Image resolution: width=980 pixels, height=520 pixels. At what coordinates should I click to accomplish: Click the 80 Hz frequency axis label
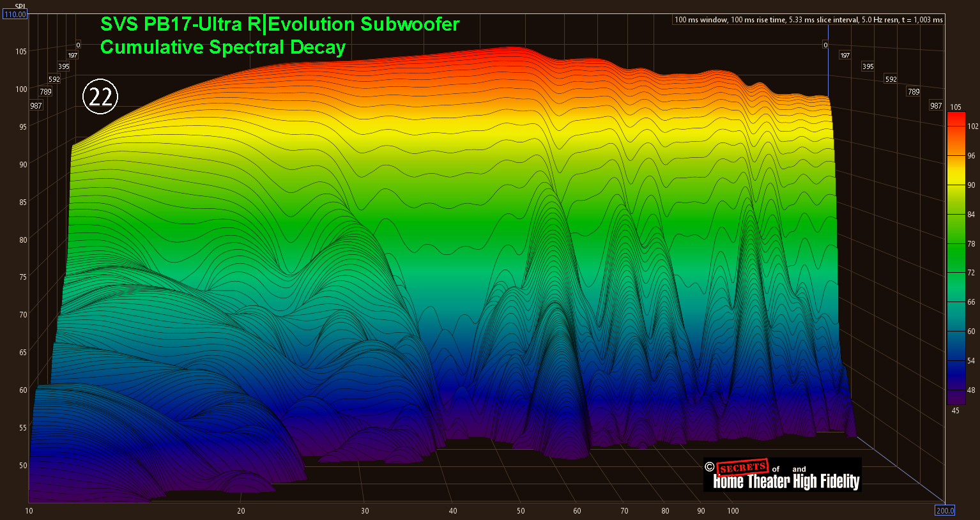665,510
